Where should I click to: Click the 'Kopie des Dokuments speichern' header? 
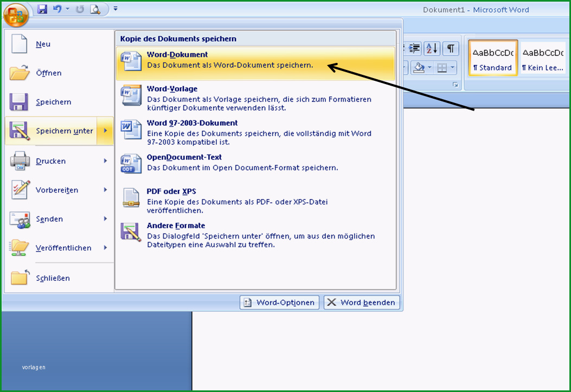pos(178,38)
